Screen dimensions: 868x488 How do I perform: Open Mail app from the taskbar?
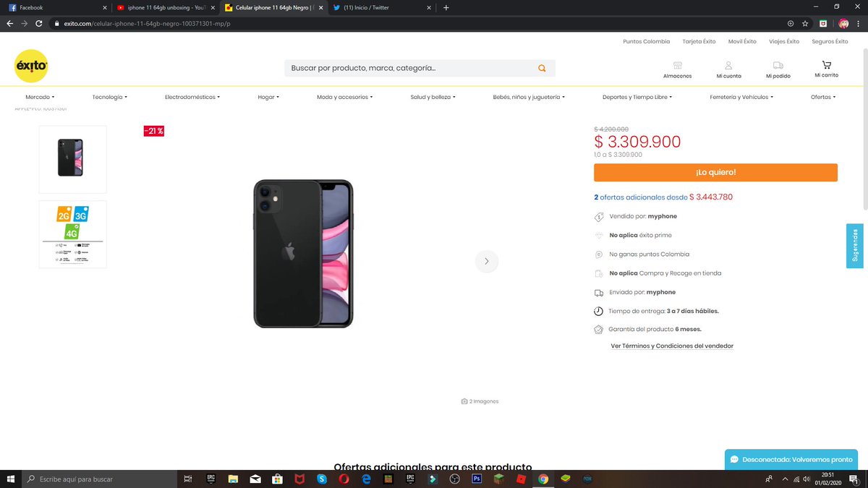tap(255, 479)
